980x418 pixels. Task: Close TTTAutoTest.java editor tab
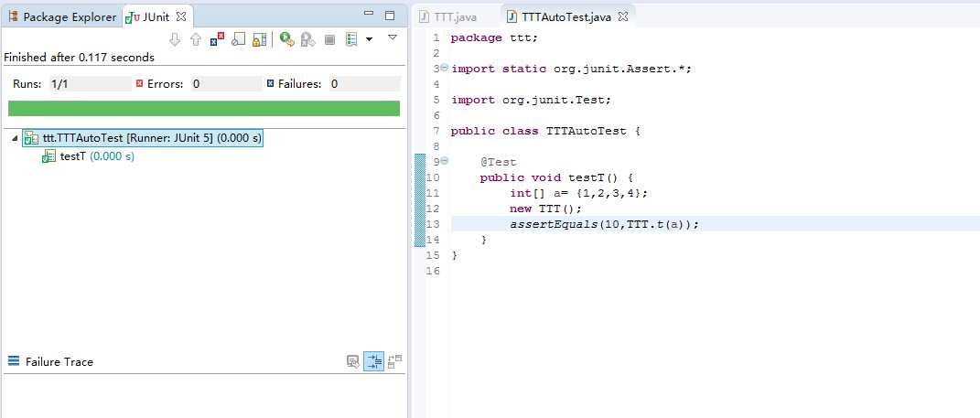pos(622,16)
